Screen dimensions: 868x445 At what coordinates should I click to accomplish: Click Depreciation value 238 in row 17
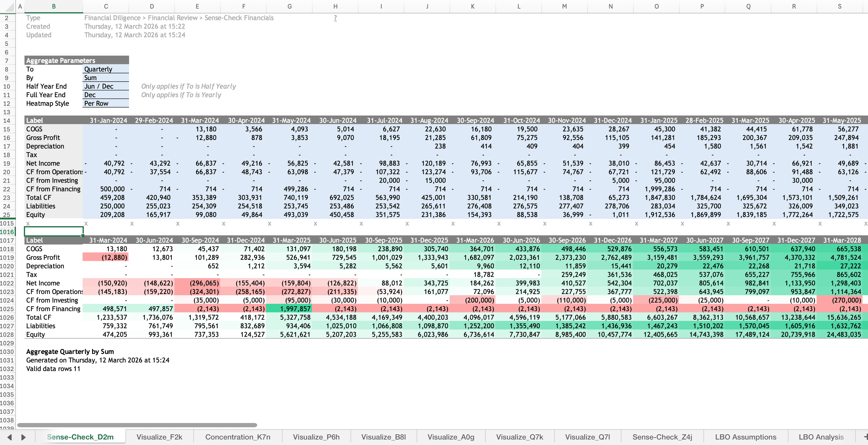pyautogui.click(x=427, y=146)
